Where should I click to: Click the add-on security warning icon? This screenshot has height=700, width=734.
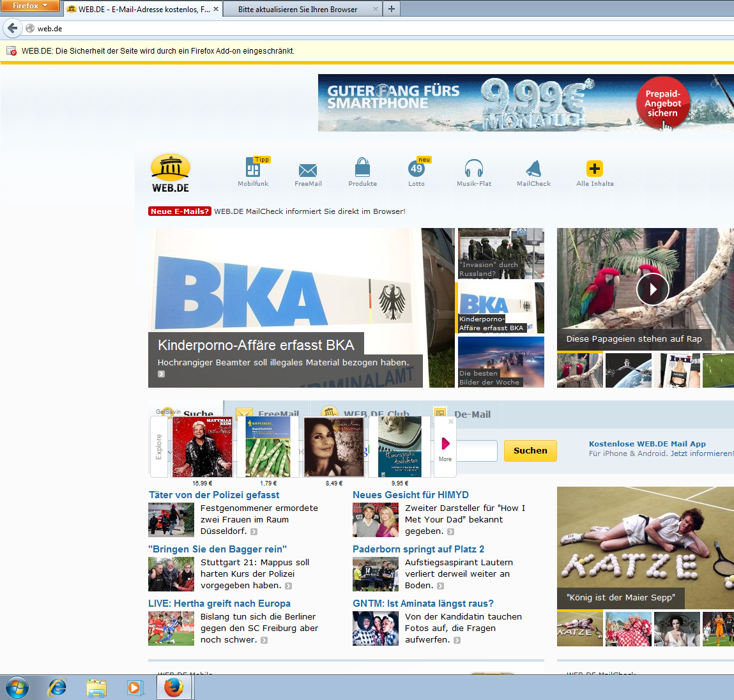click(x=11, y=51)
